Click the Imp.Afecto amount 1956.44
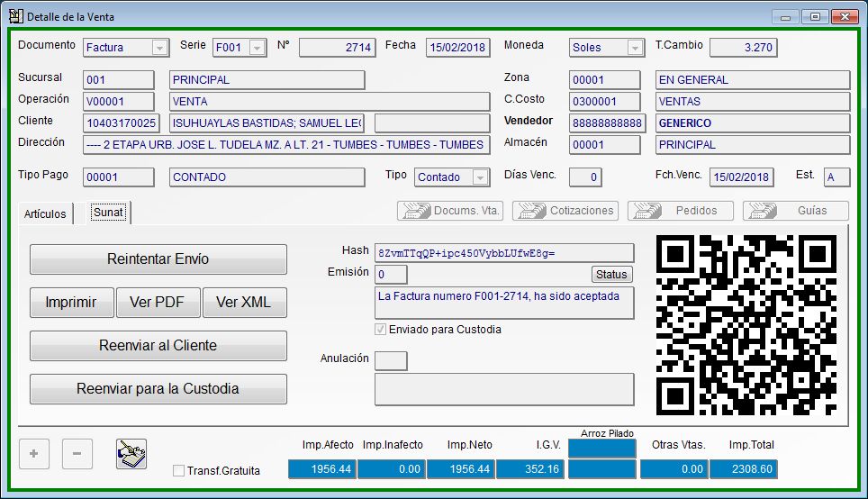 tap(321, 469)
